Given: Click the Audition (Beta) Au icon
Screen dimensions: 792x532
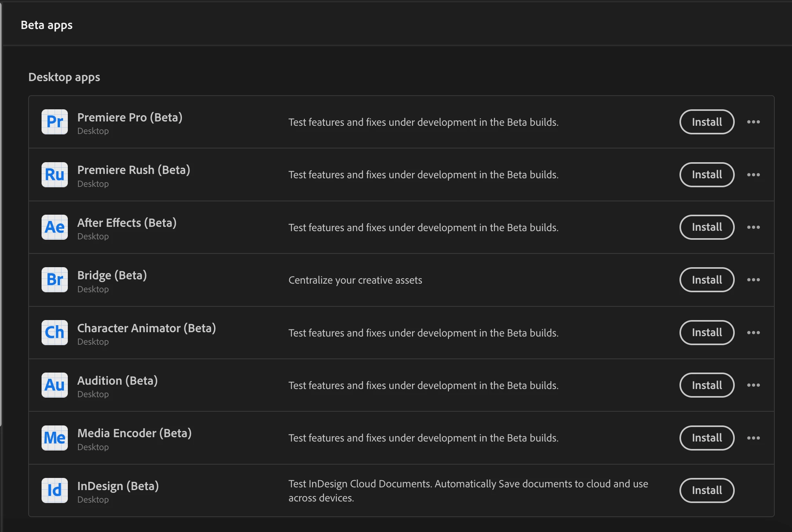Looking at the screenshot, I should [x=54, y=385].
